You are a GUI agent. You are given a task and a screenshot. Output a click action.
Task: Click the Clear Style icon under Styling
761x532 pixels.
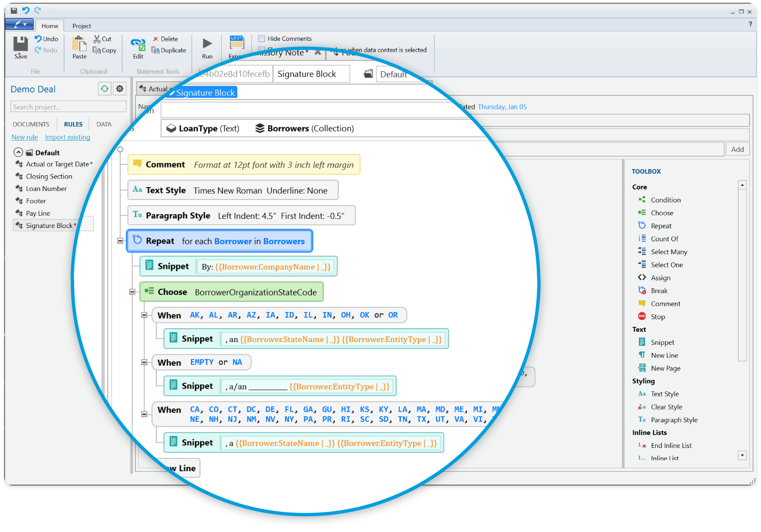point(642,407)
